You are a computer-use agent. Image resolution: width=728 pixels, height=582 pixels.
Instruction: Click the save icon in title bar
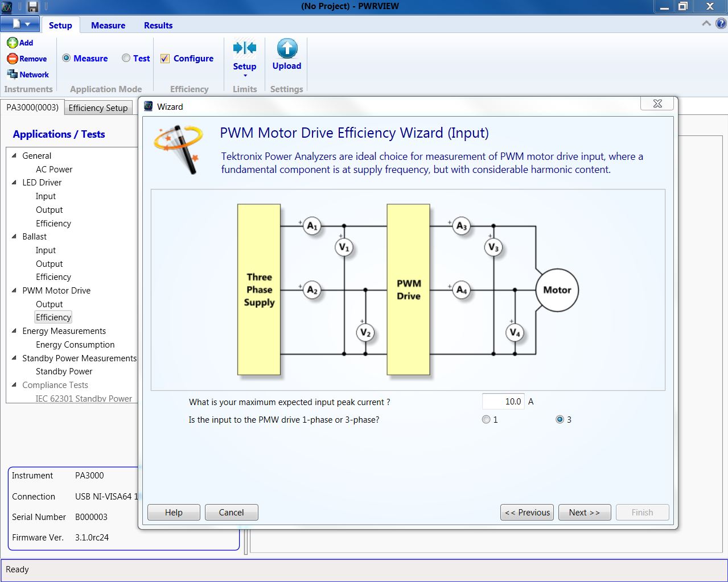click(32, 6)
